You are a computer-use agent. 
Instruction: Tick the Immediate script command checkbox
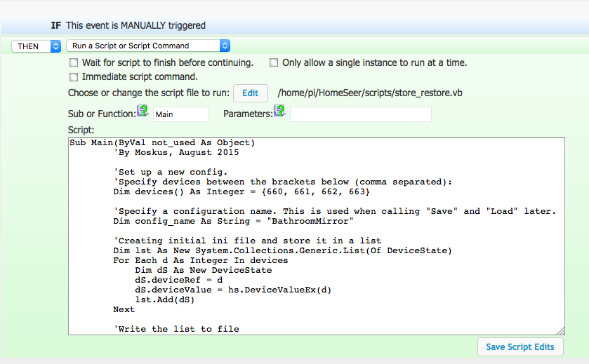pos(74,77)
